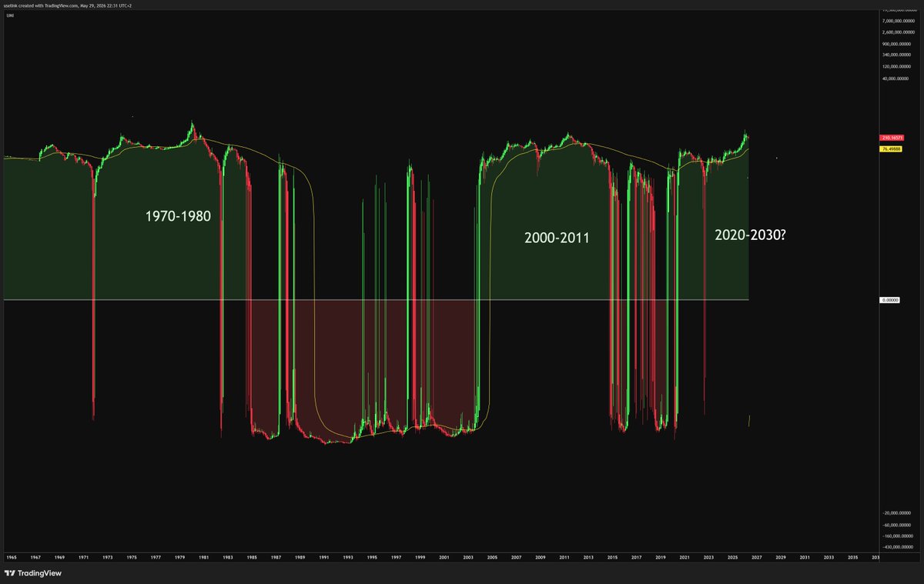Click the 2003 label on time axis
The image size is (924, 584).
pyautogui.click(x=468, y=557)
